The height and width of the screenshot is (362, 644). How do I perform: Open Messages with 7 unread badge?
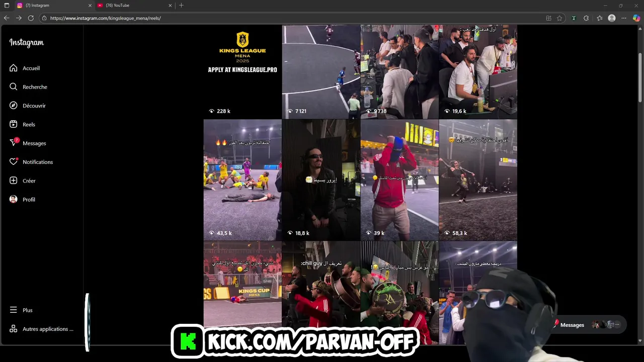point(28,143)
